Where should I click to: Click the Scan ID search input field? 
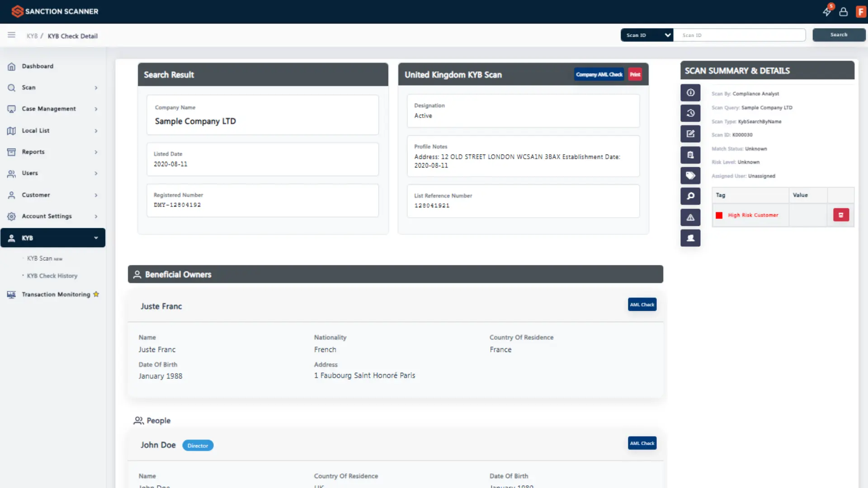click(740, 35)
